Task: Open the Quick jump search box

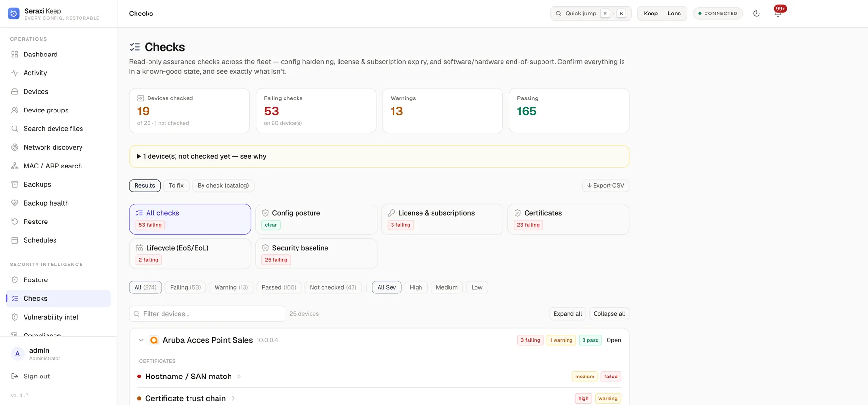Action: pos(591,14)
